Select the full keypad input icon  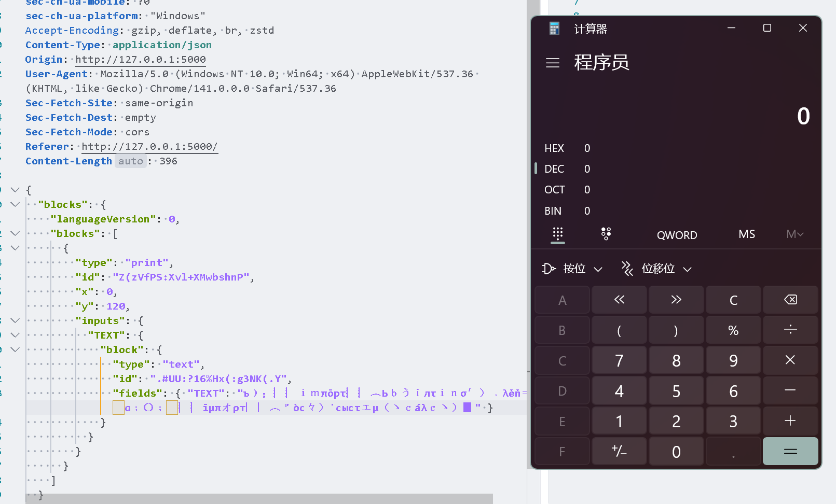click(x=557, y=234)
